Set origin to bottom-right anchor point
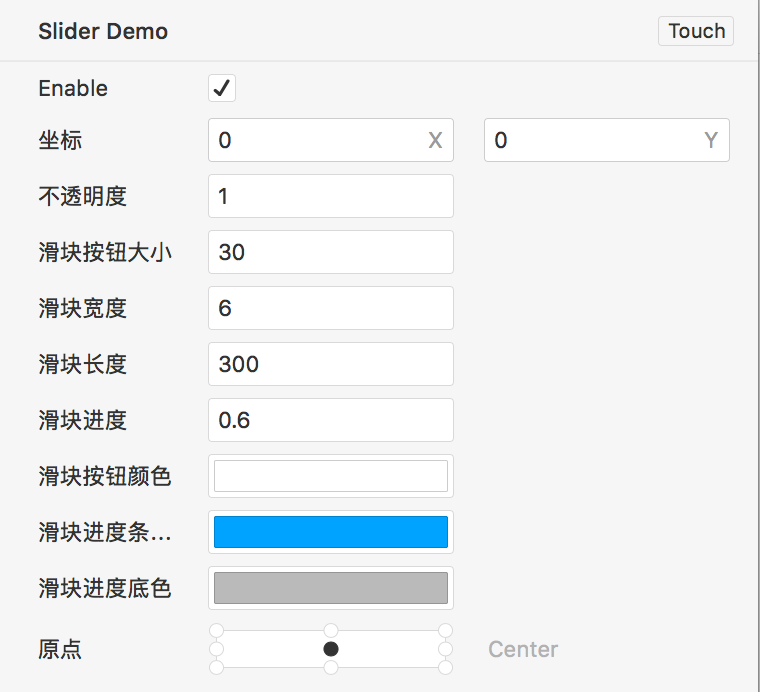760x692 pixels. [x=446, y=667]
